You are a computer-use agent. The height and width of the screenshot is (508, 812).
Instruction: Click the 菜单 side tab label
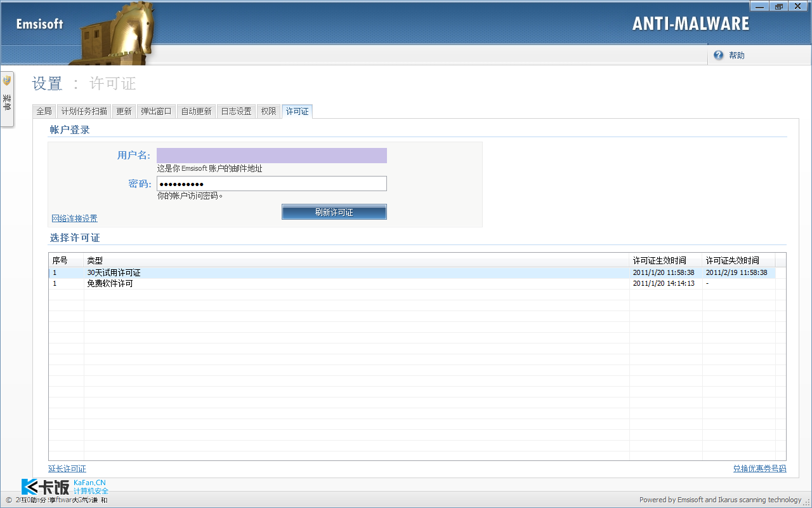pos(7,102)
